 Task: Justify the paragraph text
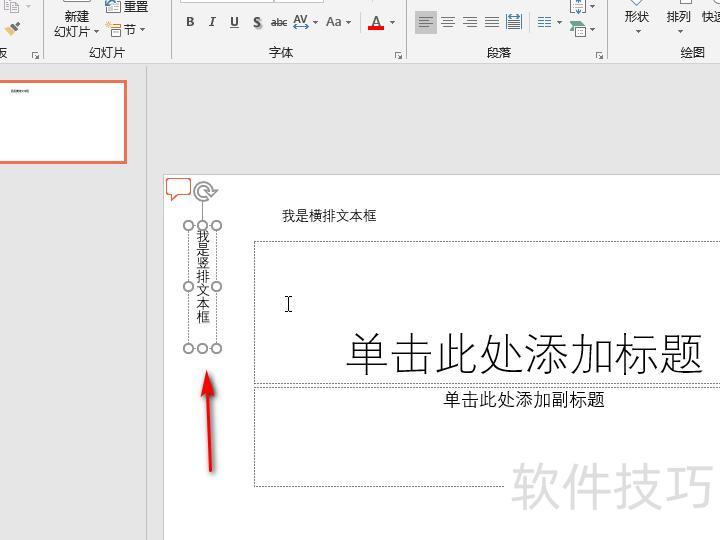coord(492,22)
